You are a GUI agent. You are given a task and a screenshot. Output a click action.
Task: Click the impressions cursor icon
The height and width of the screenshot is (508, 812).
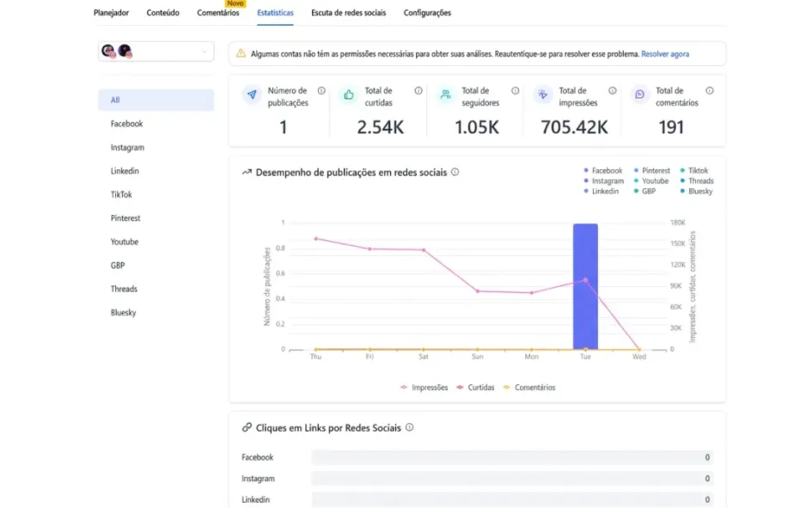click(x=543, y=95)
